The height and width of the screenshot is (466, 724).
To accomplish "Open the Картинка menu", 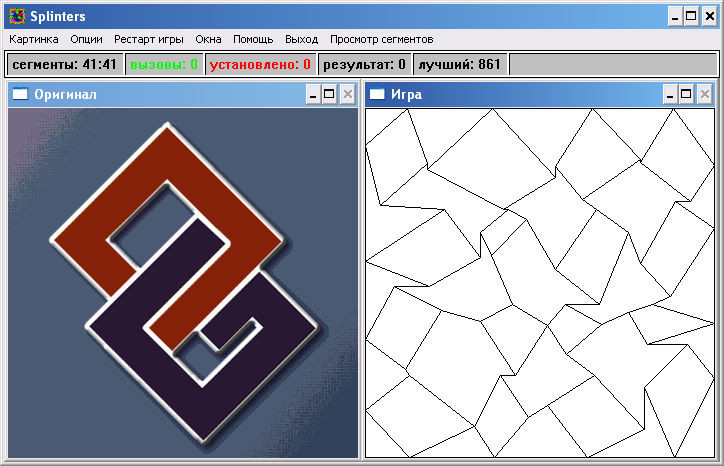I will [x=34, y=39].
